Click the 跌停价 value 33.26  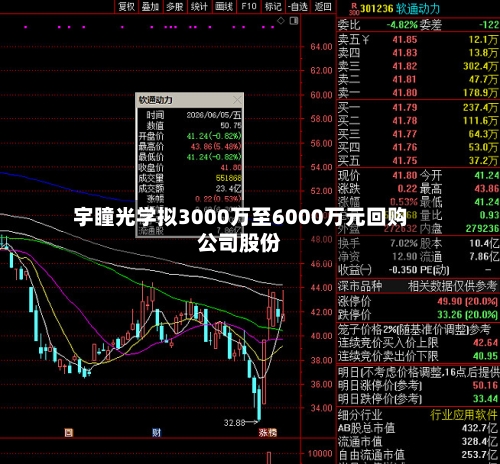pos(450,315)
